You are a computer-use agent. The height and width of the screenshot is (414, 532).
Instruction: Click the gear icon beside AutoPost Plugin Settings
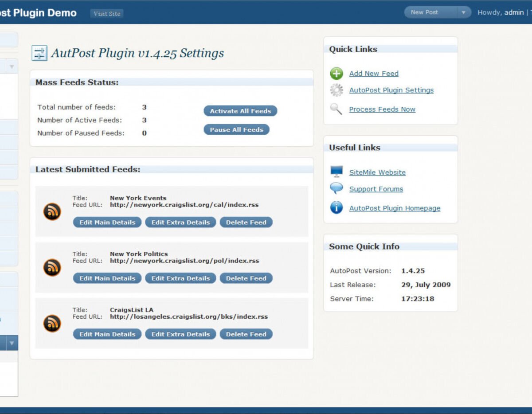336,90
